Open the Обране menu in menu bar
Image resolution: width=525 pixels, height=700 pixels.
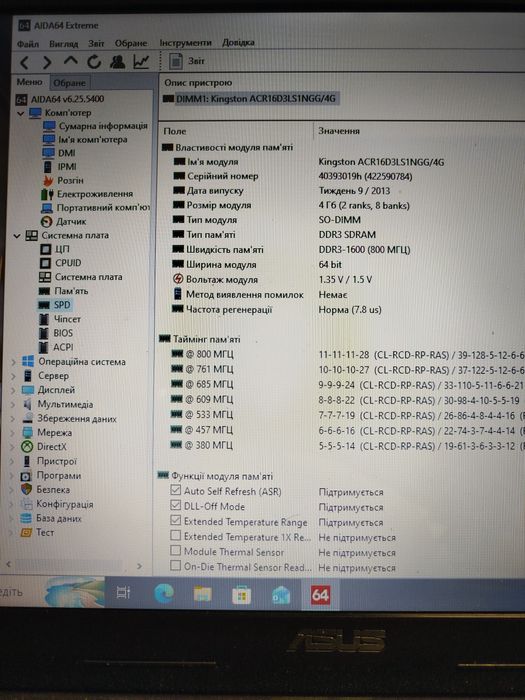tap(131, 43)
